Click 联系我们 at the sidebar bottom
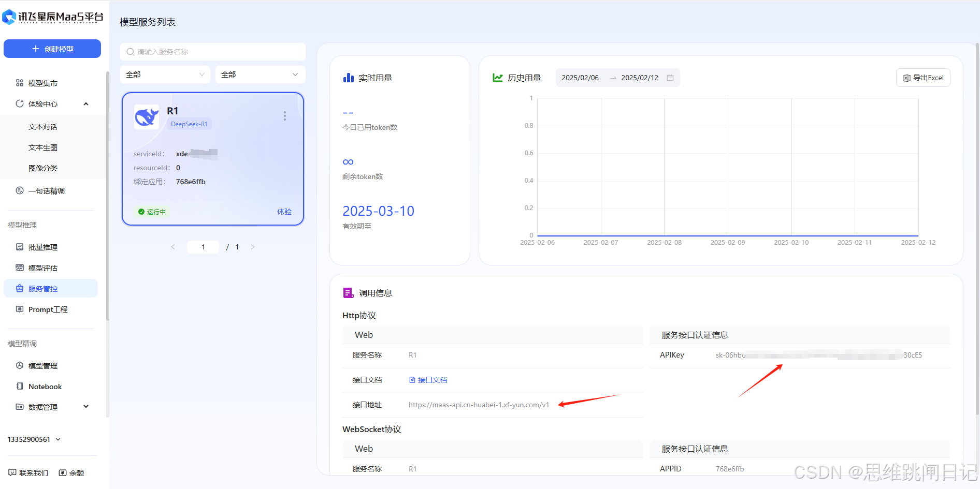 point(28,473)
